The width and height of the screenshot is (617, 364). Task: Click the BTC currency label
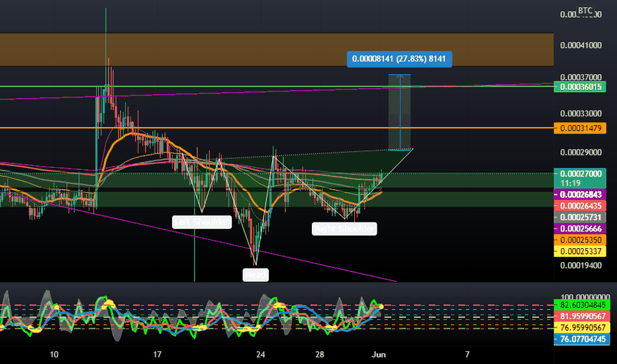coord(585,11)
